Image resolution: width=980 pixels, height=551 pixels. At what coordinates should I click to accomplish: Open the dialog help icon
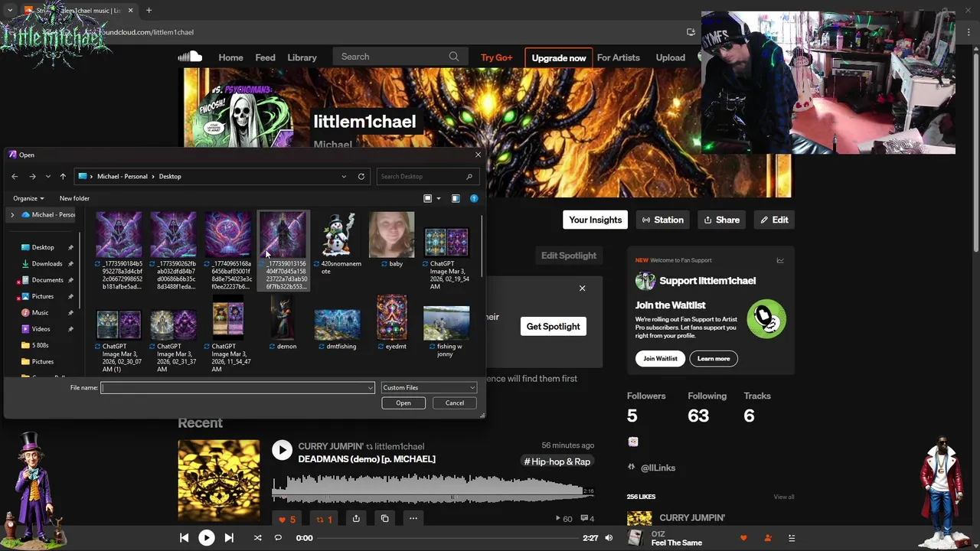(x=474, y=198)
